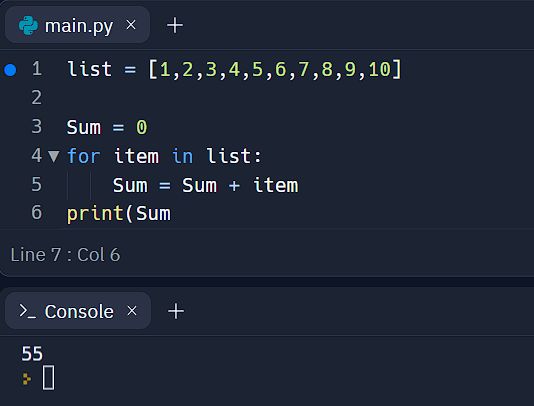Screen dimensions: 534x406
Task: Click the terminal prompt icon on Console tab
Action: [27, 311]
